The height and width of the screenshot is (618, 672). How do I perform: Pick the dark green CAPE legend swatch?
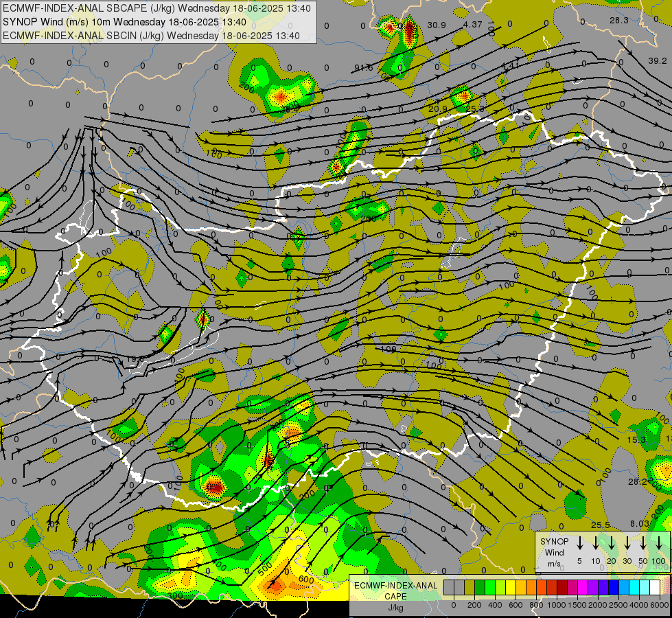click(x=480, y=587)
